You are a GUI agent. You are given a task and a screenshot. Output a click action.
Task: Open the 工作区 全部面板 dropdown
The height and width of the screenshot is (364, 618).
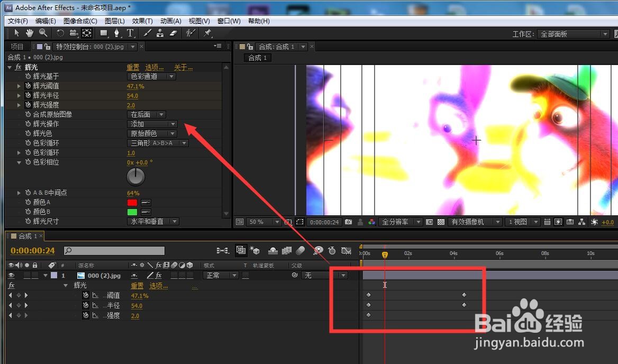click(574, 34)
